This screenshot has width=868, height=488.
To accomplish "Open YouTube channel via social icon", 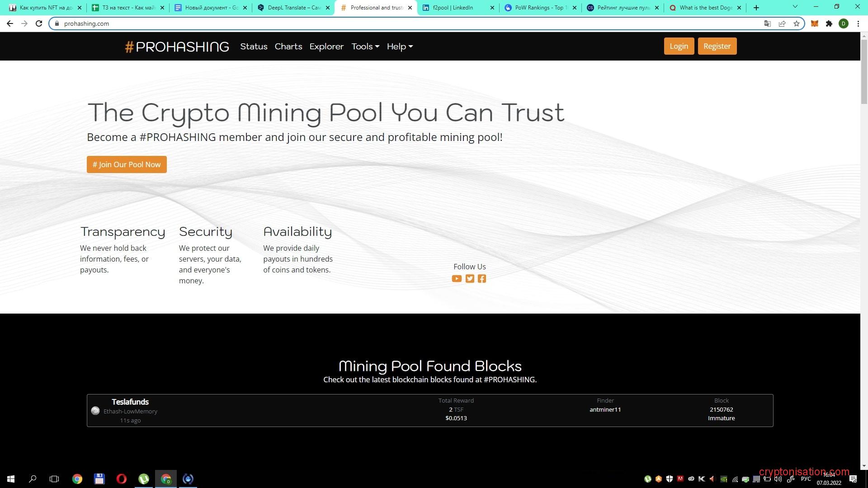I will pyautogui.click(x=457, y=278).
